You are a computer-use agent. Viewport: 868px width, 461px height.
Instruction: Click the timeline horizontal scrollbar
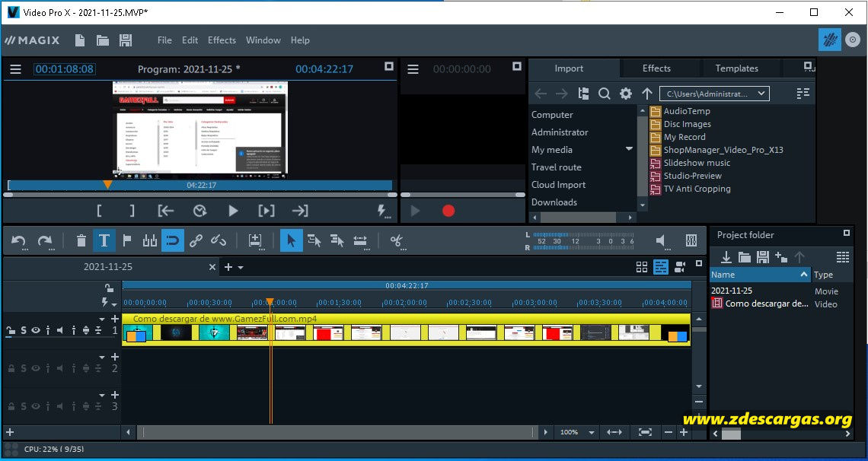[336, 432]
